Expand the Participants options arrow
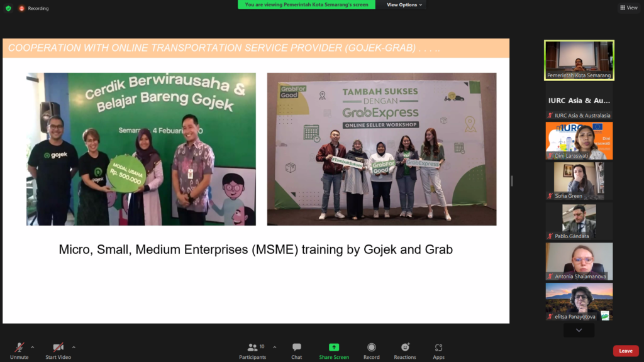Image resolution: width=644 pixels, height=362 pixels. (x=274, y=347)
